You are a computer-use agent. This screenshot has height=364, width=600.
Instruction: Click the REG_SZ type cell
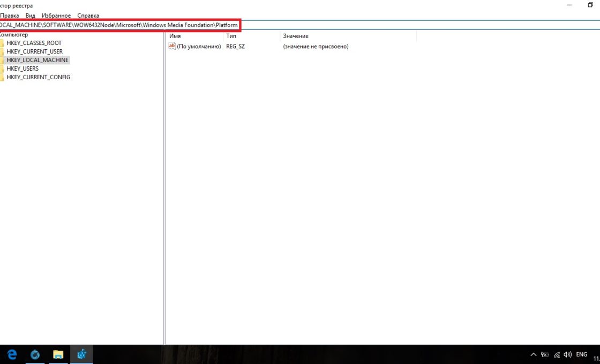(235, 46)
